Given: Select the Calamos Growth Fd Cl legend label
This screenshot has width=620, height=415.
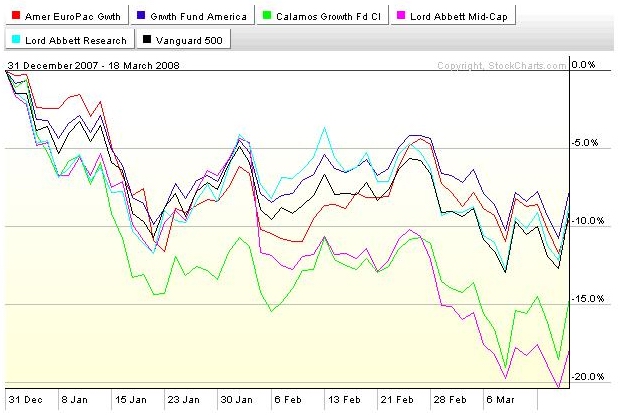Looking at the screenshot, I should click(x=328, y=17).
